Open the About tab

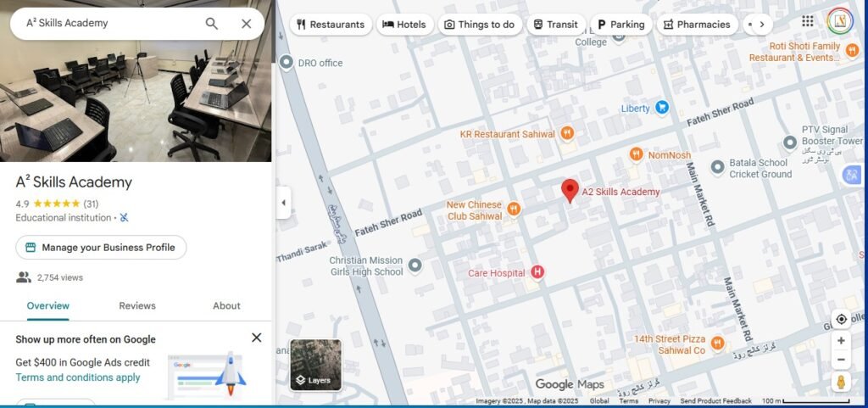coord(226,305)
